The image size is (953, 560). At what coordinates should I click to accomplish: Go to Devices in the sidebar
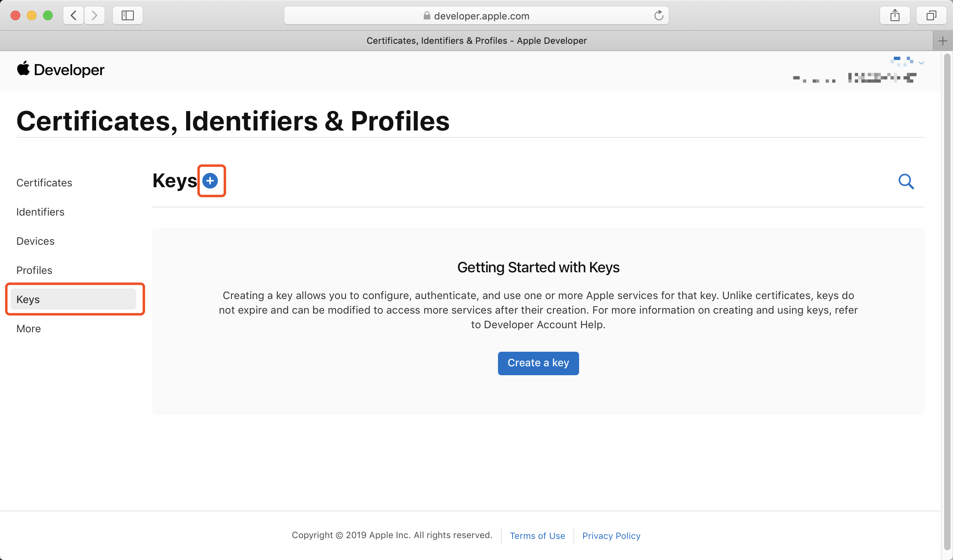35,241
